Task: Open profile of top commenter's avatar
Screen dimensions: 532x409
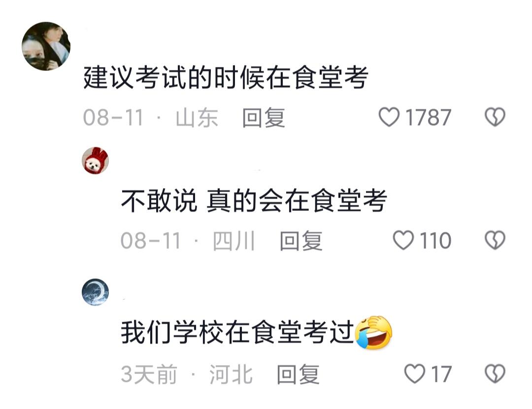Action: tap(46, 46)
